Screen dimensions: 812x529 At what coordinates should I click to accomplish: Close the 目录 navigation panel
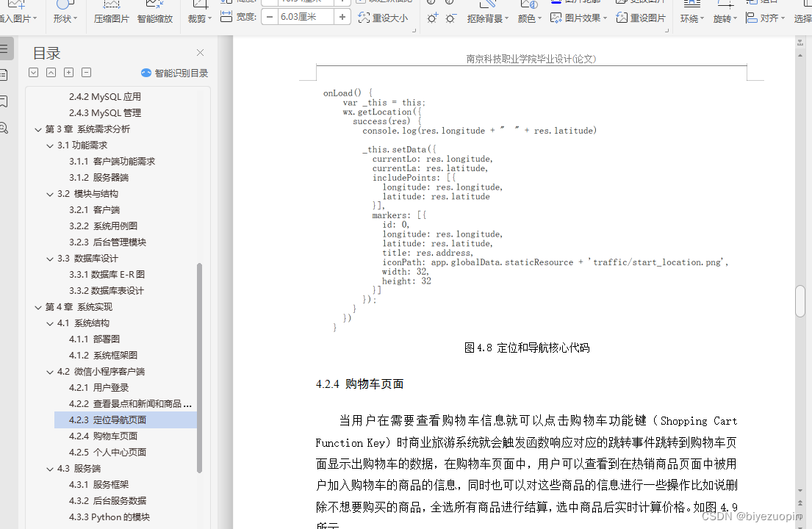click(x=199, y=53)
